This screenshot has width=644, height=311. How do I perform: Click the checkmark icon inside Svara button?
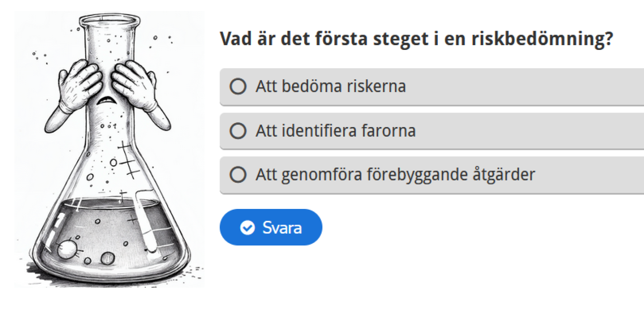[x=248, y=228]
